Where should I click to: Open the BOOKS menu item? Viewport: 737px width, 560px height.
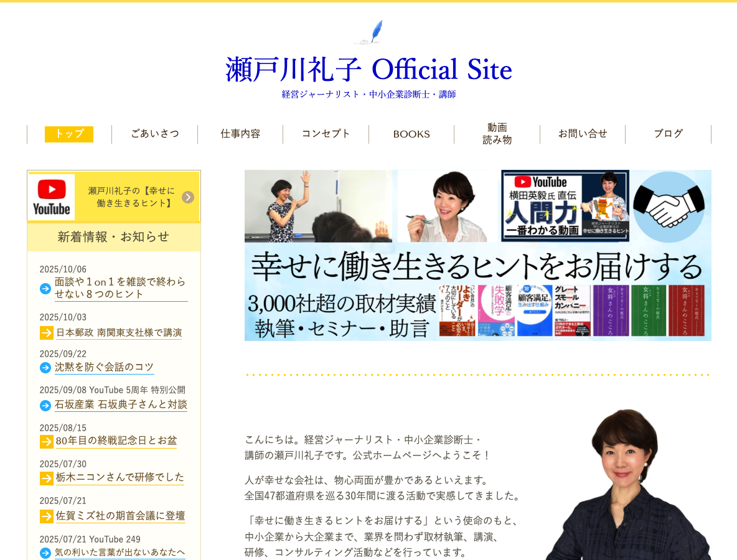click(411, 134)
